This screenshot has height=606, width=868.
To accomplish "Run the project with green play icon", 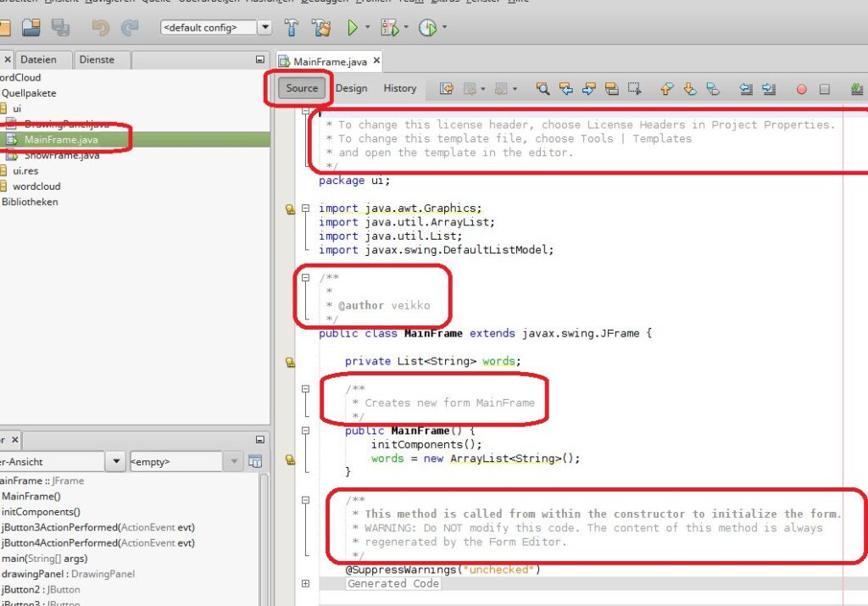I will coord(353,28).
